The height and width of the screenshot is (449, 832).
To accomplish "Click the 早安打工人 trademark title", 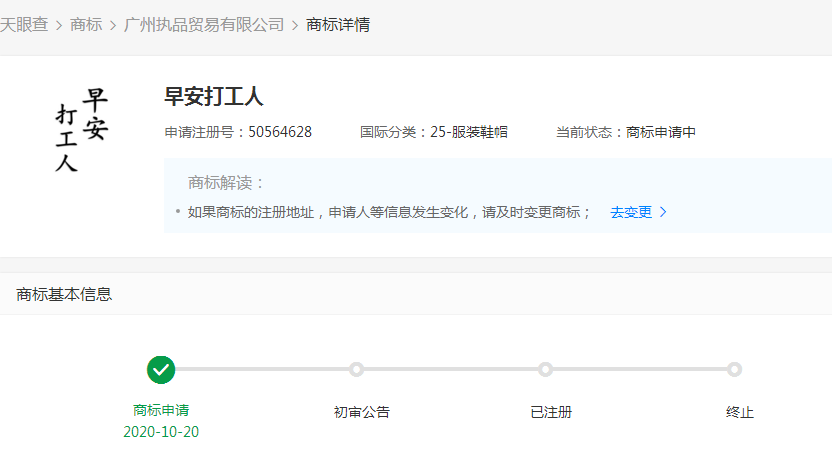I will pos(213,96).
